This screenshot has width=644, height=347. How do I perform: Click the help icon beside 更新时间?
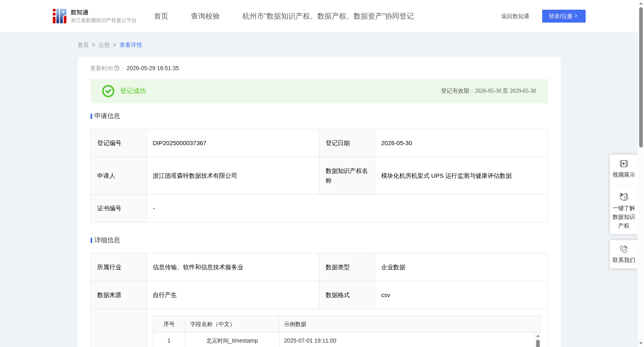point(117,69)
